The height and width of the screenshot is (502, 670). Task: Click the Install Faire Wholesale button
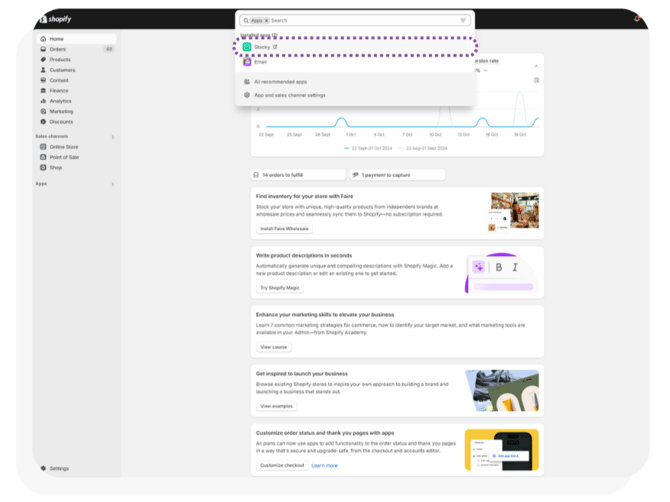284,229
